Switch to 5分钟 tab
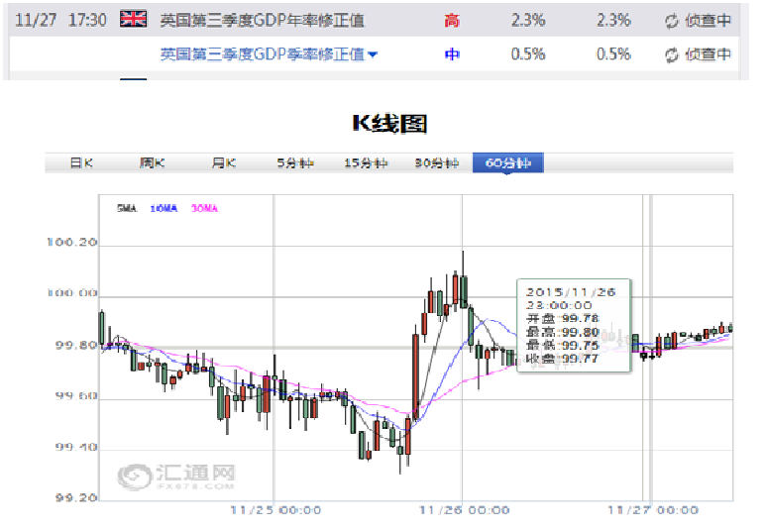Screen dimensions: 766x532 [x=295, y=162]
